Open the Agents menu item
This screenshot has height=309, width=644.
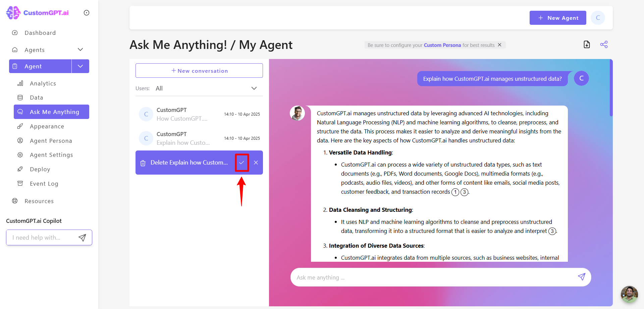click(x=35, y=50)
